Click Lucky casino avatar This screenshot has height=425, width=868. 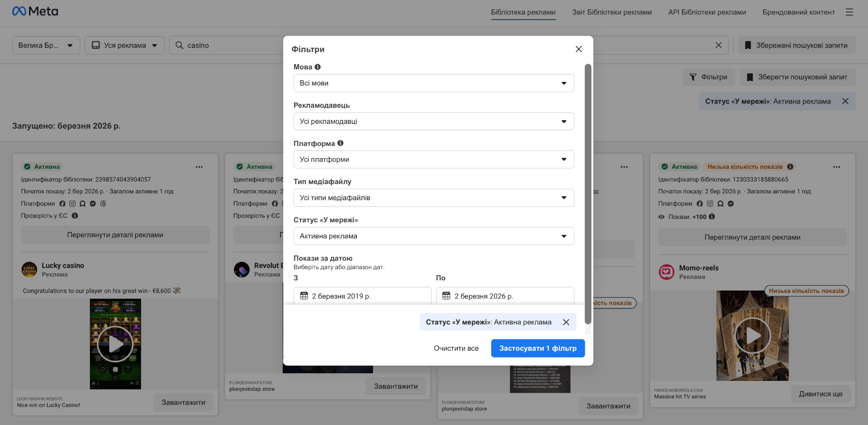[x=29, y=270]
